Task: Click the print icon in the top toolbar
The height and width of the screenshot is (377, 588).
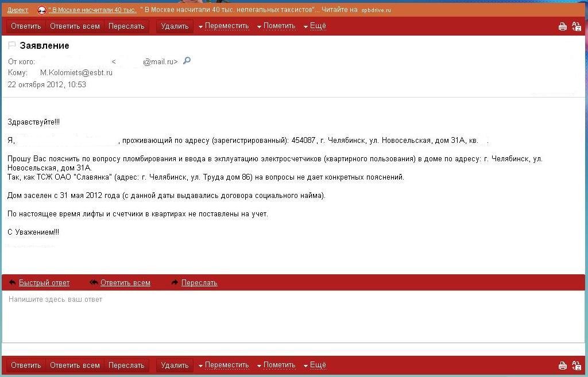Action: click(x=563, y=26)
